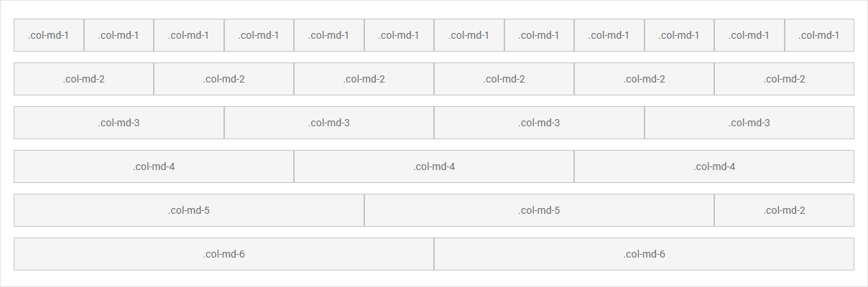Select the first .col-md-6 cell
Image resolution: width=868 pixels, height=287 pixels.
coord(224,254)
